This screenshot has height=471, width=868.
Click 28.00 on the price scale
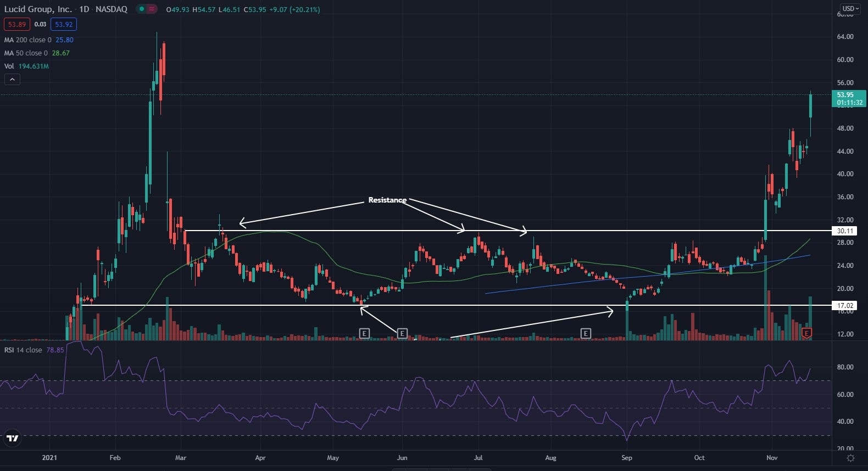coord(845,243)
